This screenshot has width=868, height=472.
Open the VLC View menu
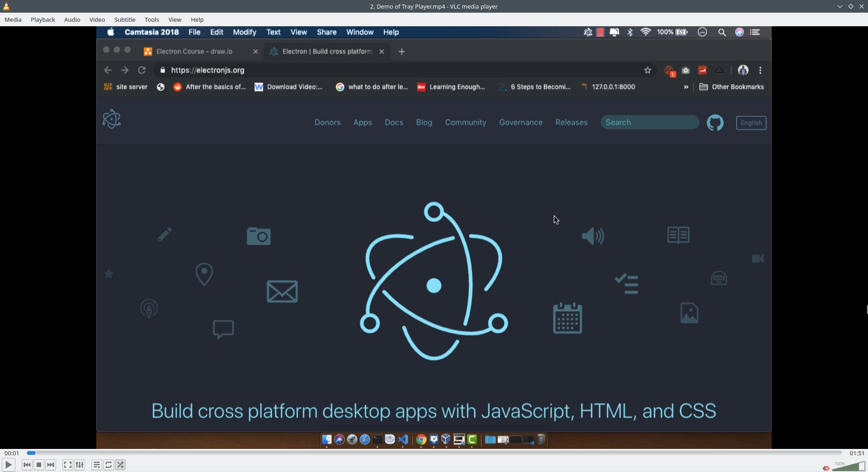coord(175,19)
